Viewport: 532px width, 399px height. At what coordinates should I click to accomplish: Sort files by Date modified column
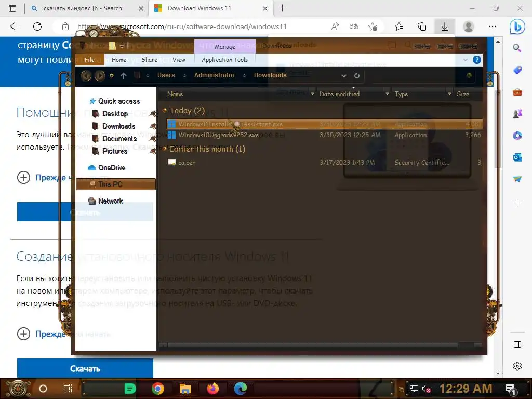[x=339, y=94]
